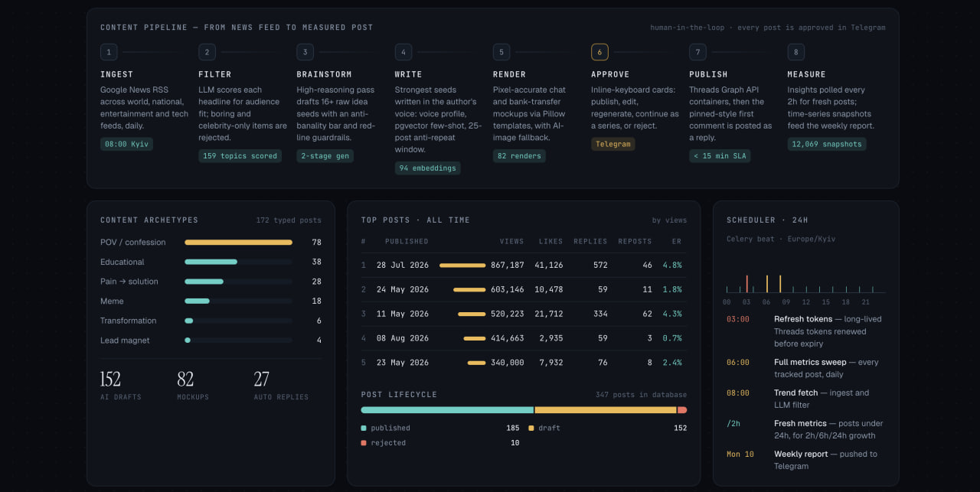Click the step 4 number badge for Write
Viewport: 980px width, 492px height.
pyautogui.click(x=403, y=52)
